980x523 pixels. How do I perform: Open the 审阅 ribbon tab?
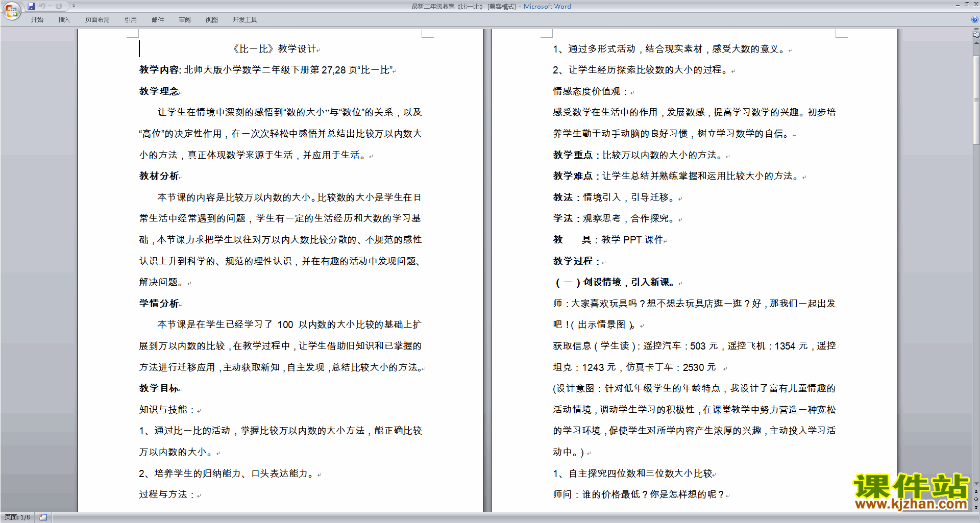185,20
